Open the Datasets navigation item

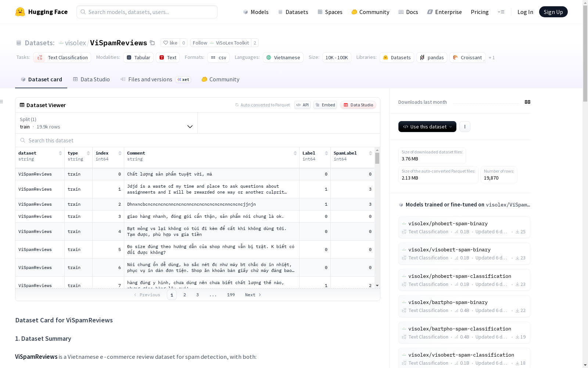coord(293,12)
